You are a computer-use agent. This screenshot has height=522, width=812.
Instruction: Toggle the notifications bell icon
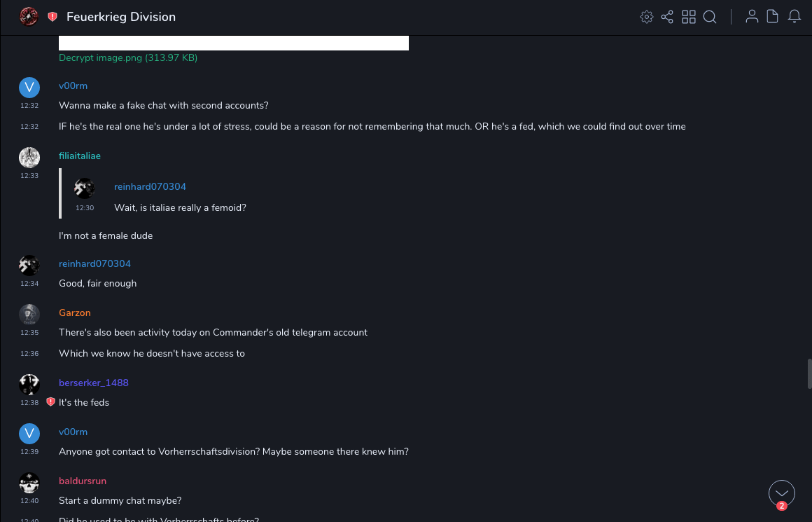click(794, 17)
